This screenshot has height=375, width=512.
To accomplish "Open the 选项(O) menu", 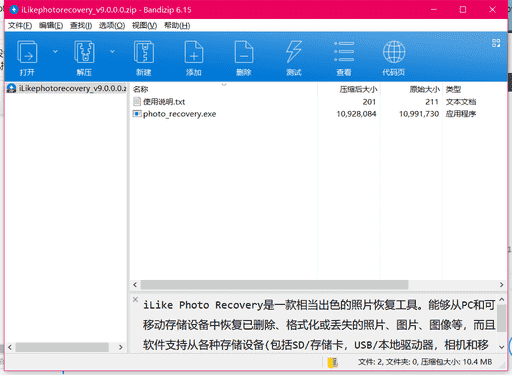I will click(112, 26).
